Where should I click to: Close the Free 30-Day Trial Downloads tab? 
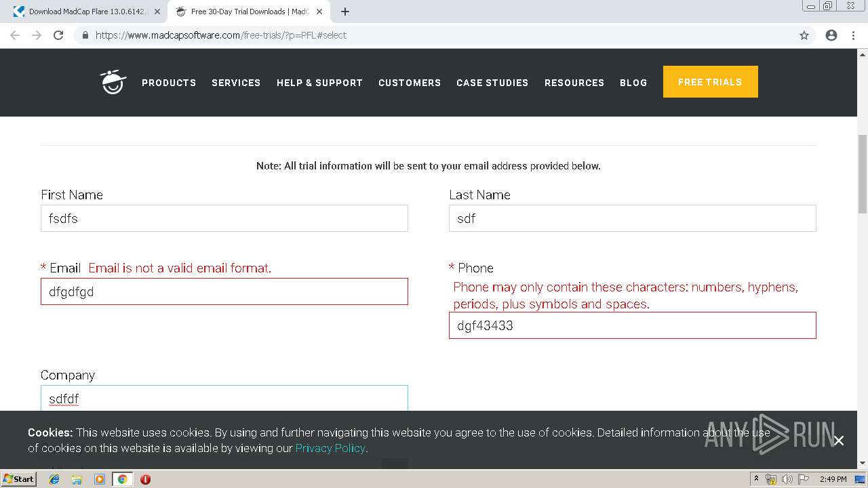[x=319, y=12]
